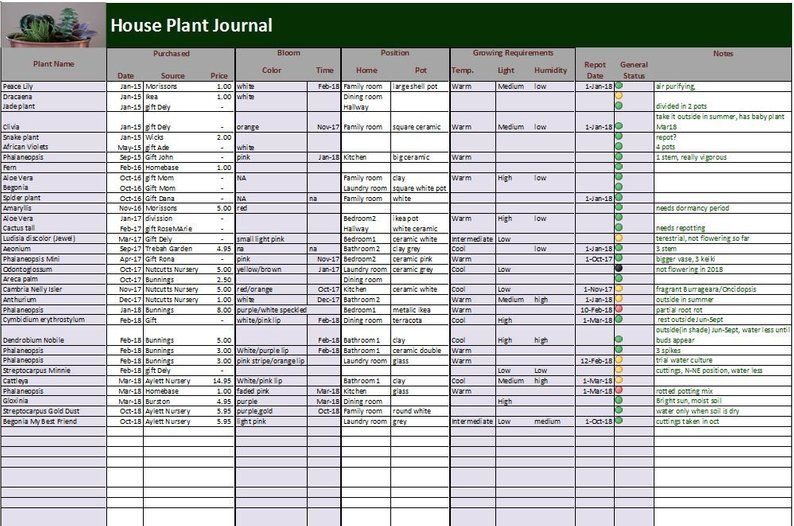Click the red status dot beside partial root rot

[618, 309]
